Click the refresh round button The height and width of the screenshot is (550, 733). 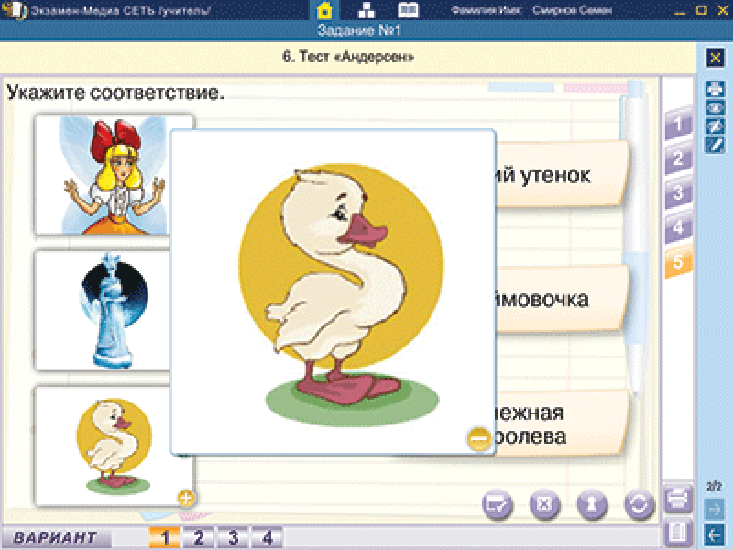click(640, 505)
